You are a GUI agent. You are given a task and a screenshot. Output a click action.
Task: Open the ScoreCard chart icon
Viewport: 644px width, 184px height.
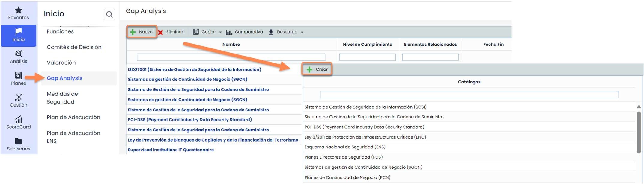[19, 120]
